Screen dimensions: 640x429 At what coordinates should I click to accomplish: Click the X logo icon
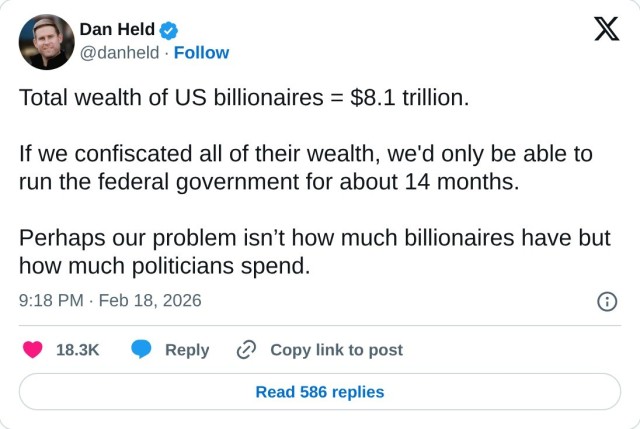click(606, 30)
